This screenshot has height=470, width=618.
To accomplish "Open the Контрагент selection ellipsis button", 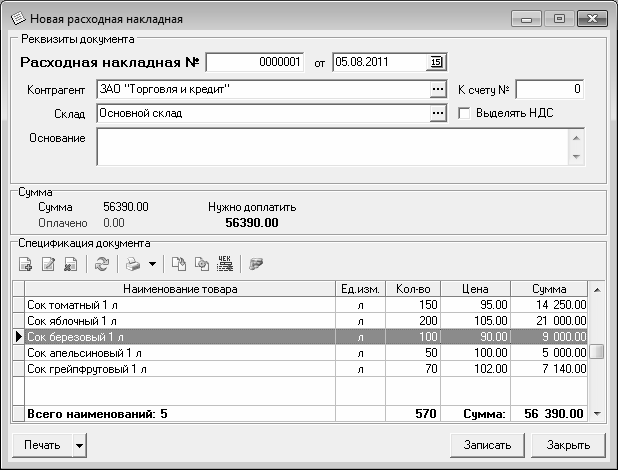I will tap(436, 89).
